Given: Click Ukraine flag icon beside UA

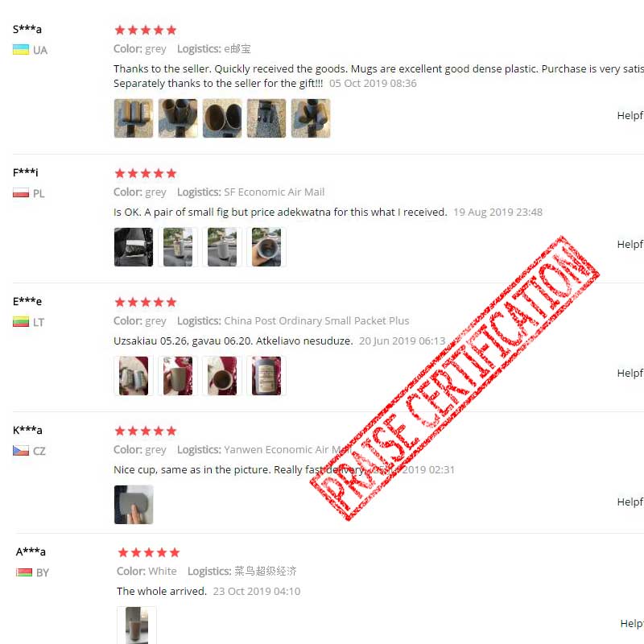Looking at the screenshot, I should point(21,50).
